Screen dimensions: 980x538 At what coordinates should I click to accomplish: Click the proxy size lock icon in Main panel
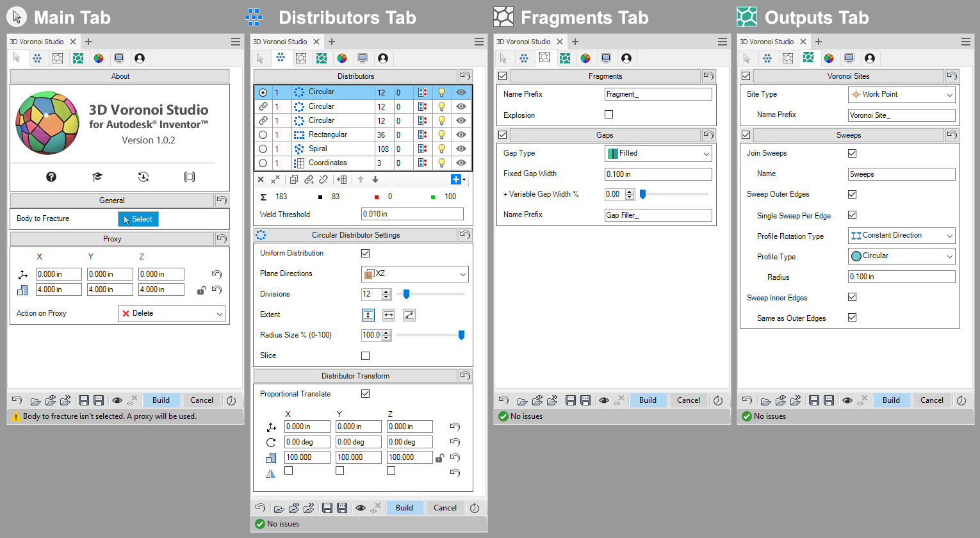click(x=201, y=290)
